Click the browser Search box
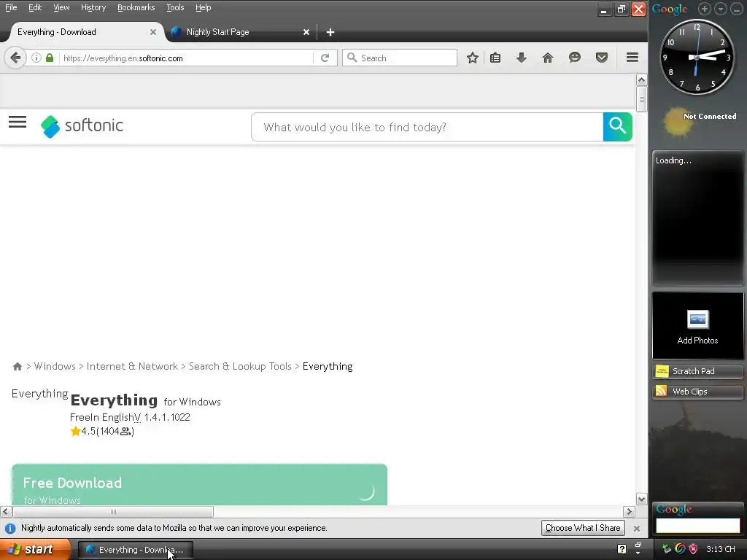Image resolution: width=747 pixels, height=560 pixels. click(x=400, y=58)
